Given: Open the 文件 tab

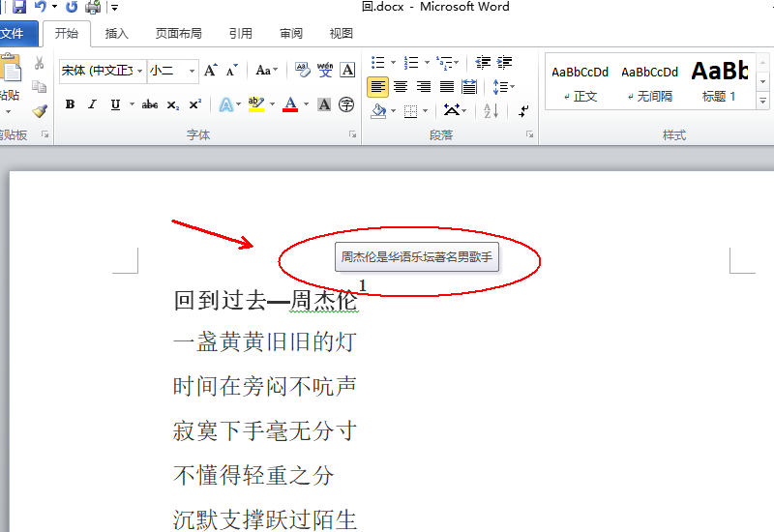Looking at the screenshot, I should click(17, 34).
